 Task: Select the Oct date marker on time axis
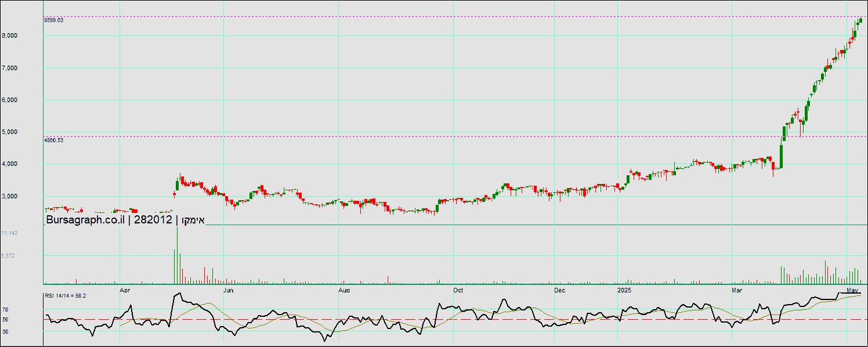458,289
